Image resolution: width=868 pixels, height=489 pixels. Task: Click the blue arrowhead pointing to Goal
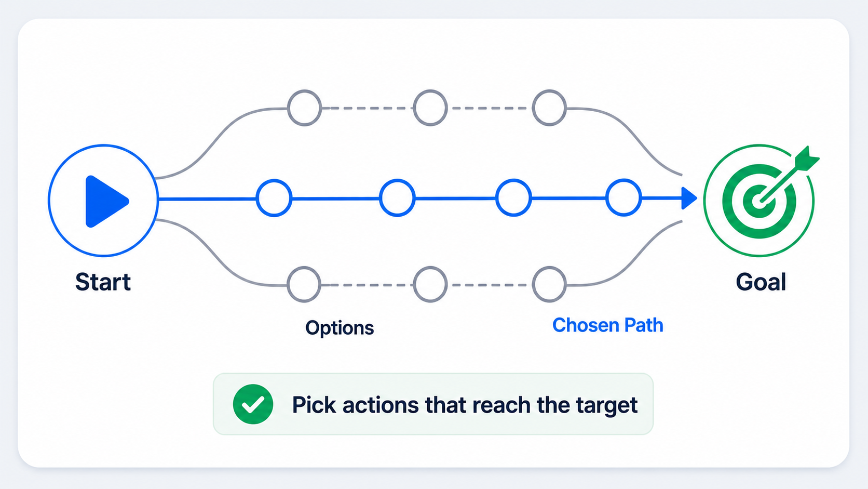tap(689, 199)
